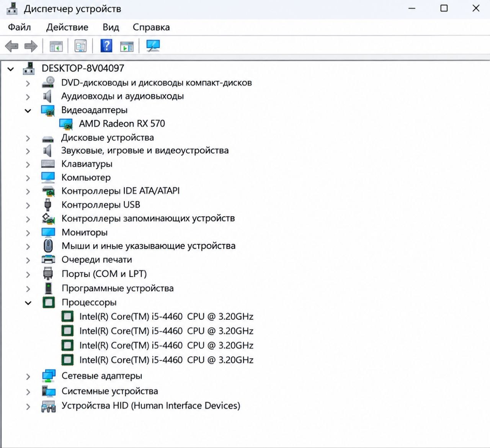Collapse the DESKTOP-8V04097 root node
Screen dimensions: 490x448
click(11, 69)
